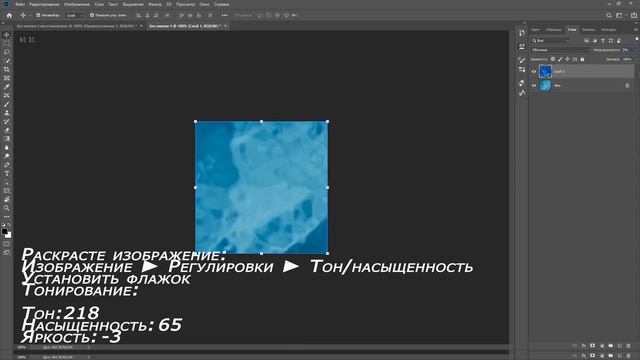Hide the Слой 1 layer eye
Screen dimensions: 640x360
[x=533, y=71]
